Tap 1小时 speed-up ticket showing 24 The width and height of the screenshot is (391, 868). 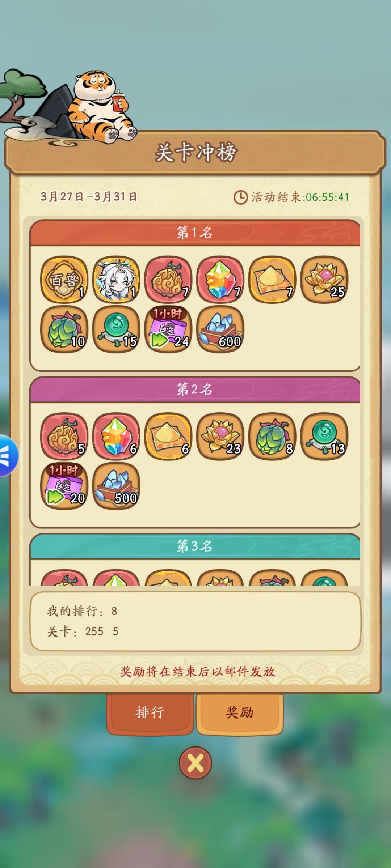coord(168,329)
